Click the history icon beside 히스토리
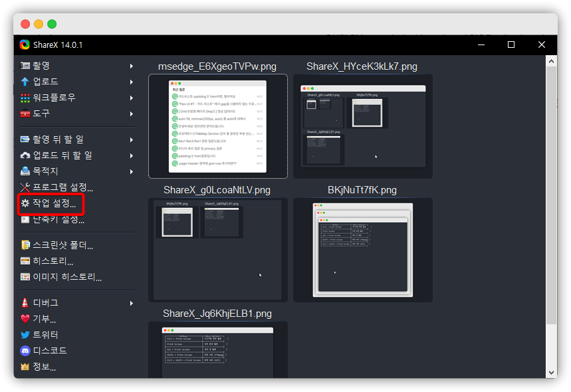The width and height of the screenshot is (571, 392). (x=25, y=261)
